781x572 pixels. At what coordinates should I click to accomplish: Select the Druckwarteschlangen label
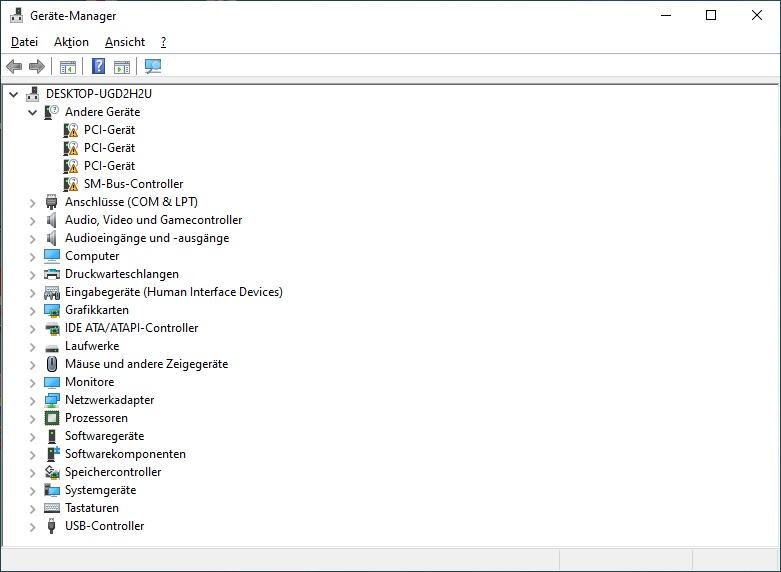coord(122,274)
